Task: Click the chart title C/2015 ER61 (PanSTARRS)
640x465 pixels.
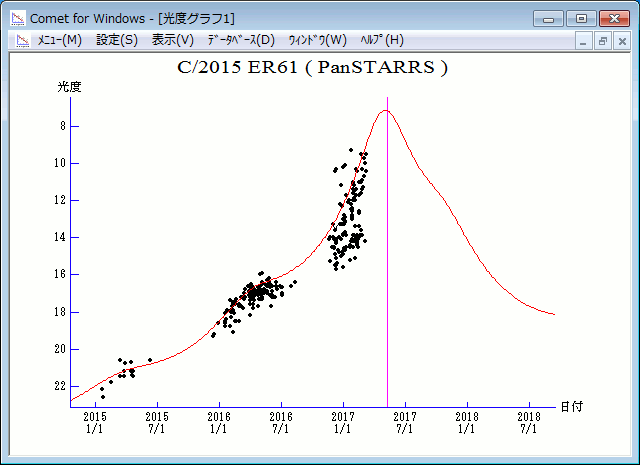Action: (313, 67)
